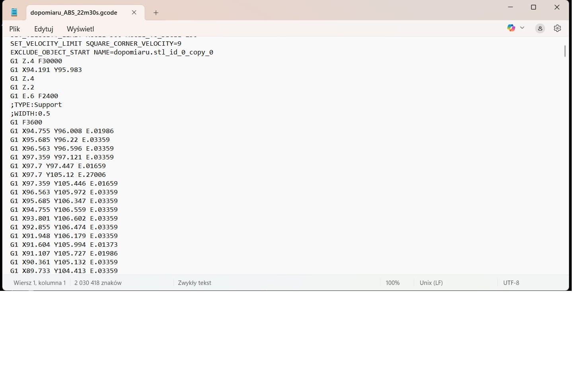This screenshot has height=391, width=588.
Task: Open the Copilot icon
Action: (x=511, y=28)
